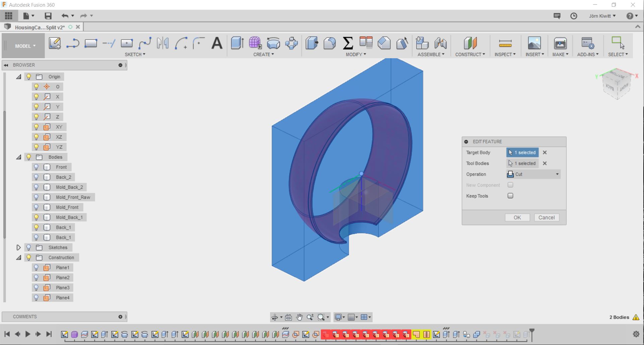Open the Create Form tool
644x345 pixels.
(x=255, y=43)
